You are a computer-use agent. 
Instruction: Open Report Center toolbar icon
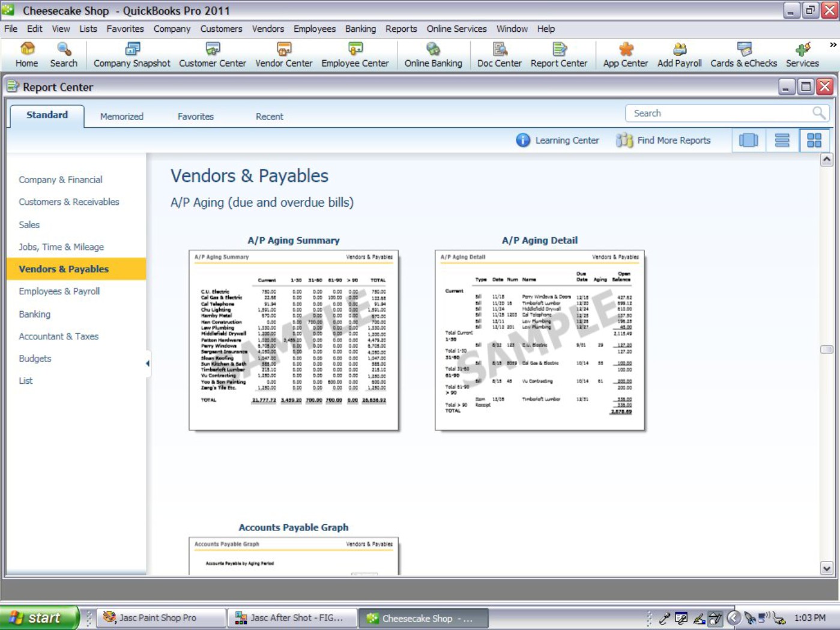(559, 55)
